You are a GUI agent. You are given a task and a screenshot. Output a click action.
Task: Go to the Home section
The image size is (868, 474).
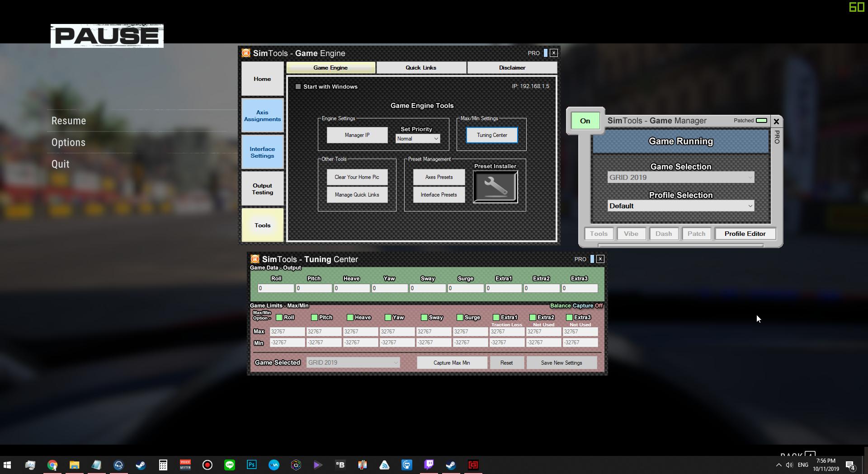(262, 79)
